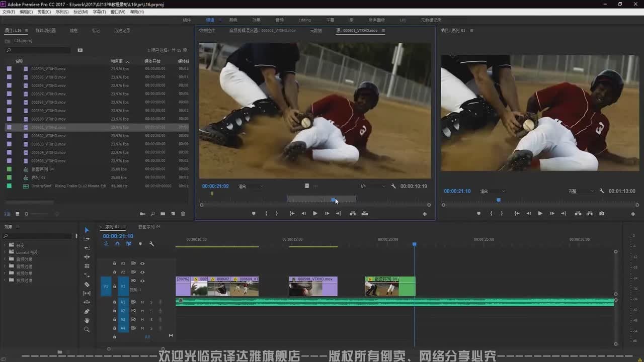This screenshot has width=644, height=362.
Task: Play the source monitor clip
Action: (x=315, y=213)
